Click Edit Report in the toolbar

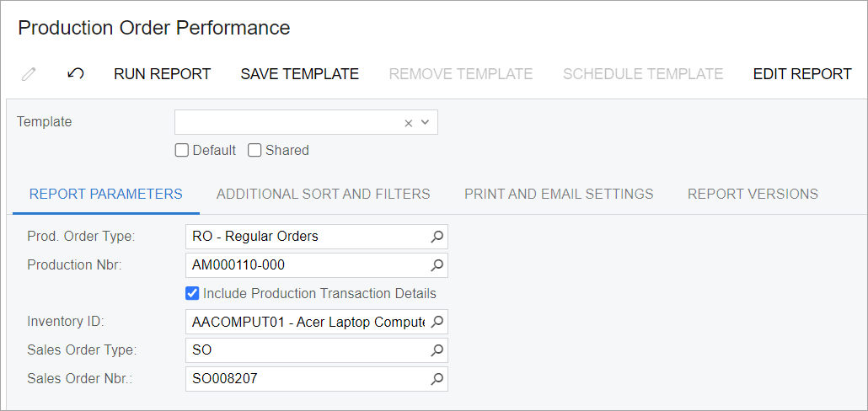point(802,74)
